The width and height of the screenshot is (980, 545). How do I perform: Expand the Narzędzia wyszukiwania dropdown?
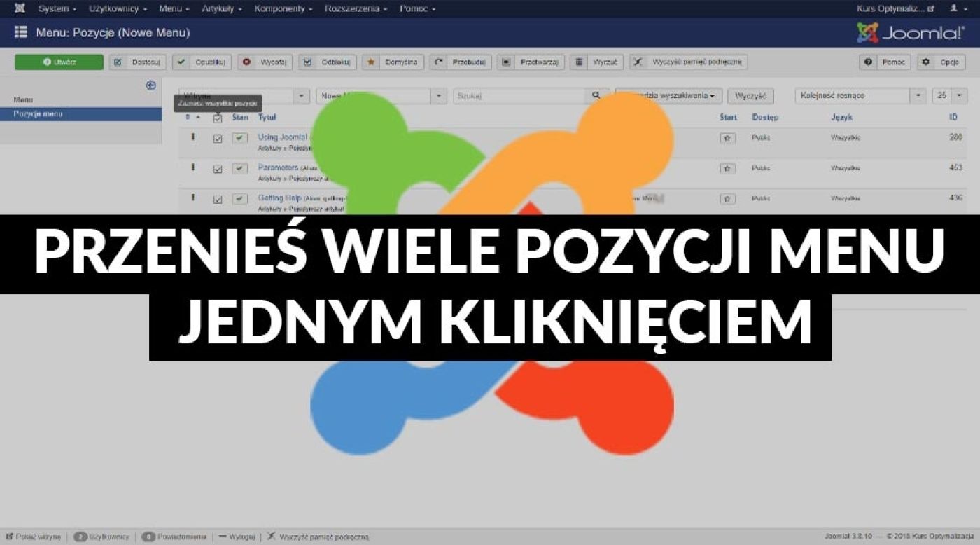tap(668, 96)
